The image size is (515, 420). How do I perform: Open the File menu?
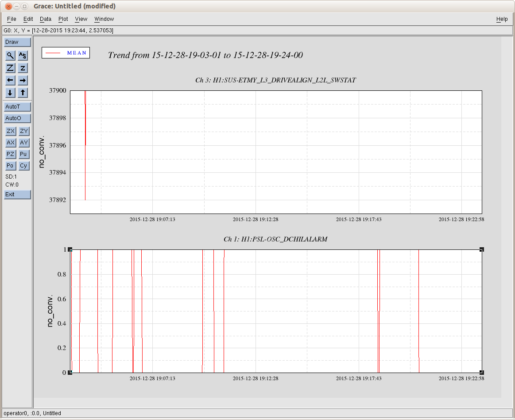pyautogui.click(x=12, y=19)
